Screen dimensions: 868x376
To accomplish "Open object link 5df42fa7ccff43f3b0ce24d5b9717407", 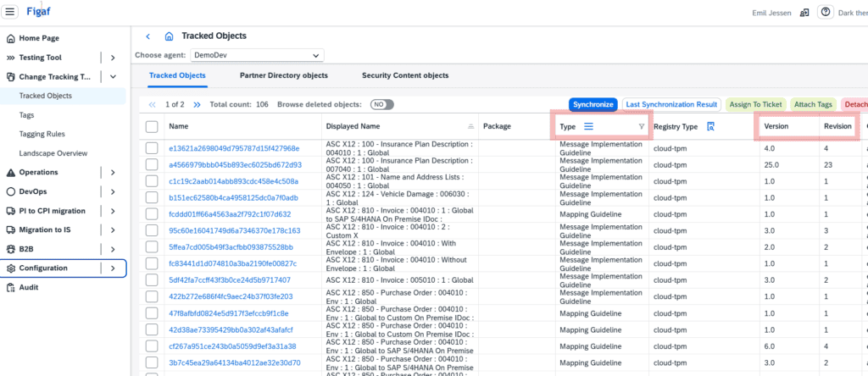I will (x=230, y=280).
